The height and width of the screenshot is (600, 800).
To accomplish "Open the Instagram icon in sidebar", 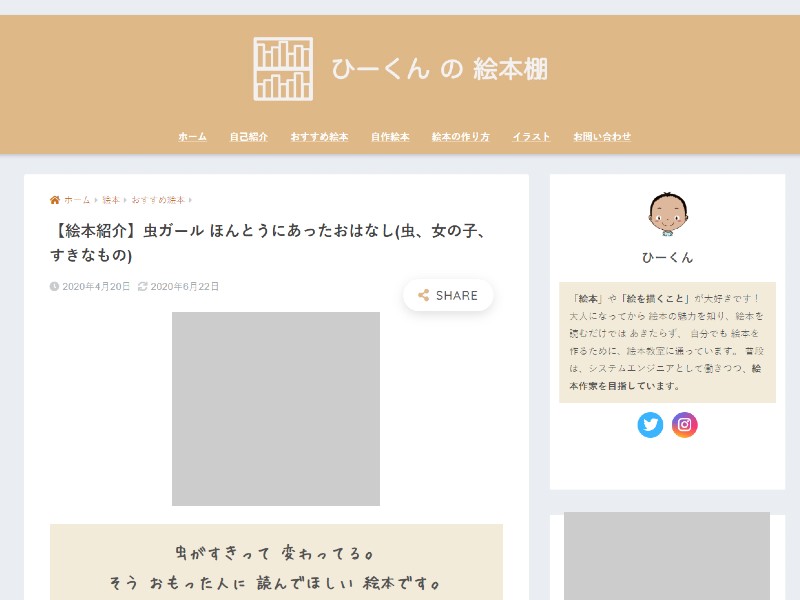I will [685, 425].
